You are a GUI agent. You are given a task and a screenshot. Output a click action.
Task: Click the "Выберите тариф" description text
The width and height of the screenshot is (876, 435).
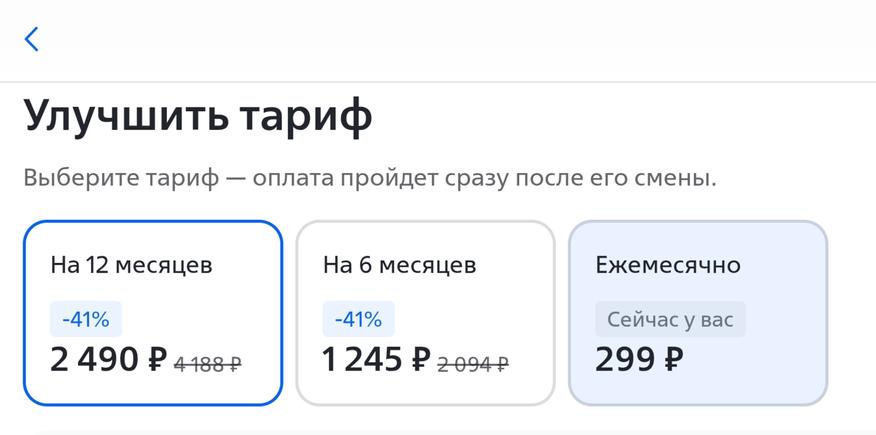[x=370, y=179]
